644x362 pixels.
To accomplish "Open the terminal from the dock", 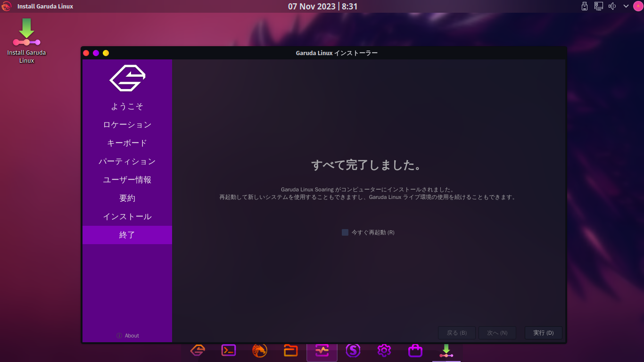I will click(229, 350).
